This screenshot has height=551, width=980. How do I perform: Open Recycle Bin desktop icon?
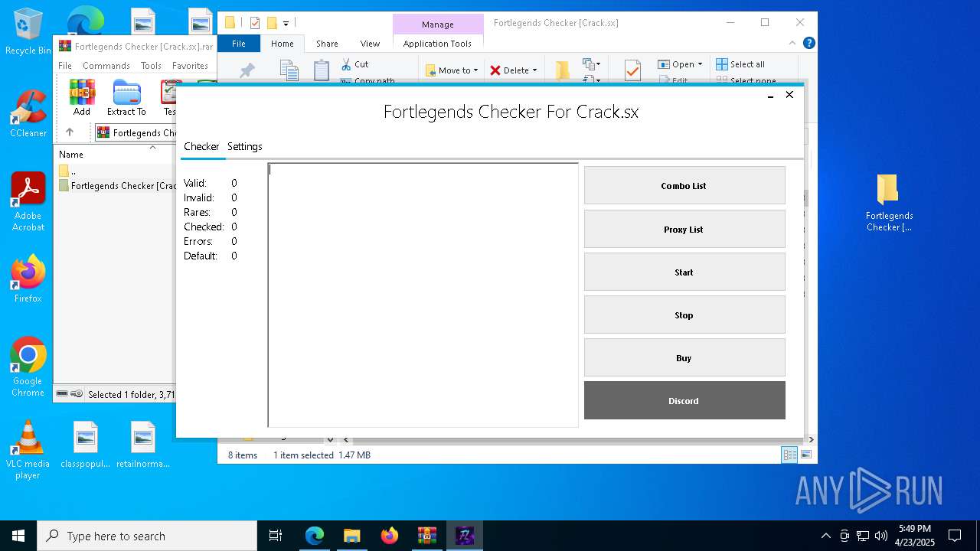28,31
